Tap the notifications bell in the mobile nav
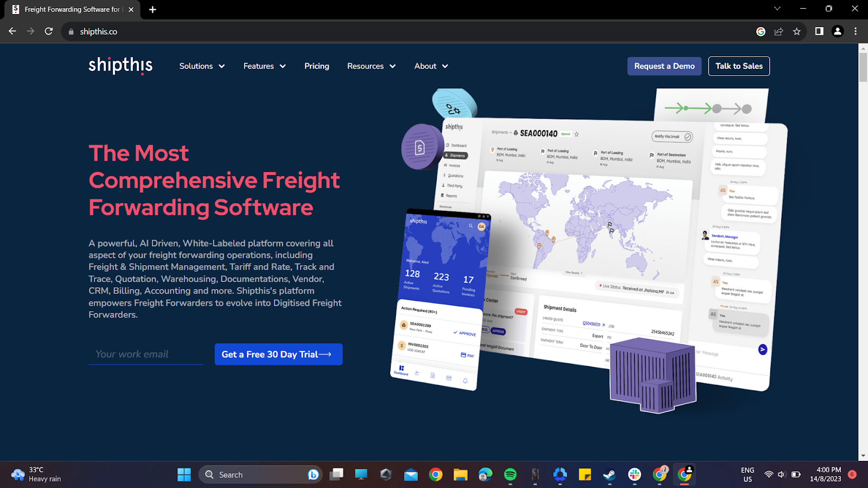This screenshot has height=488, width=868. click(x=465, y=381)
